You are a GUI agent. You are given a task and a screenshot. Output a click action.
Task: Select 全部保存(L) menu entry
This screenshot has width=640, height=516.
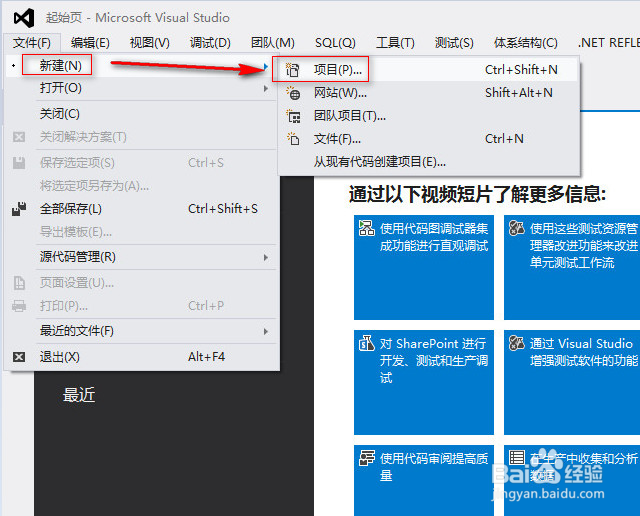pyautogui.click(x=142, y=209)
